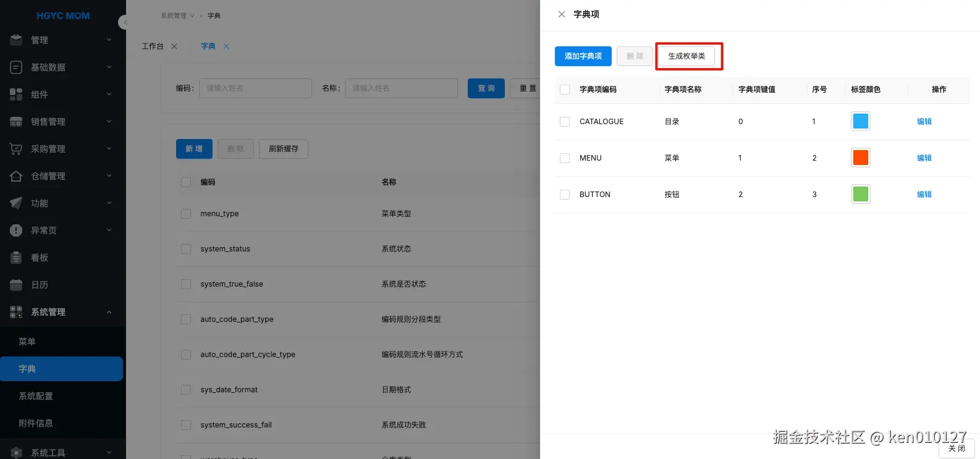Click 编辑 link for CATALOGUE row
The image size is (980, 459).
(x=924, y=122)
